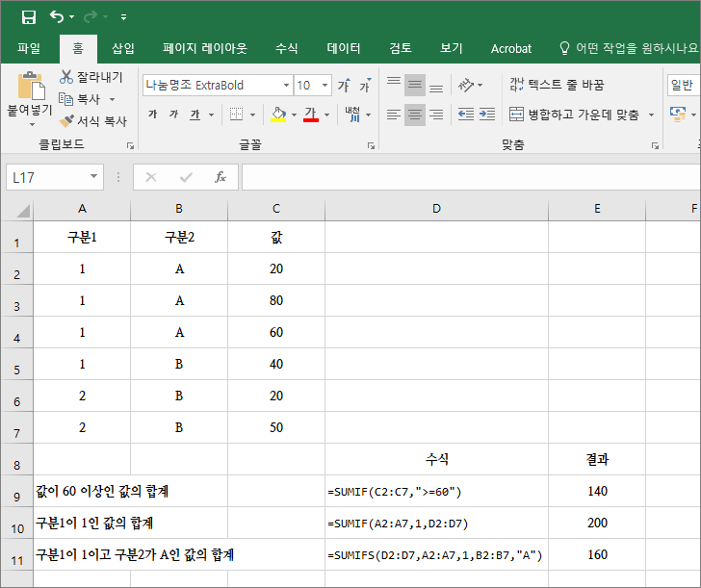
Task: Click 텍스트 줄 바꿈 wrap text
Action: [x=557, y=85]
